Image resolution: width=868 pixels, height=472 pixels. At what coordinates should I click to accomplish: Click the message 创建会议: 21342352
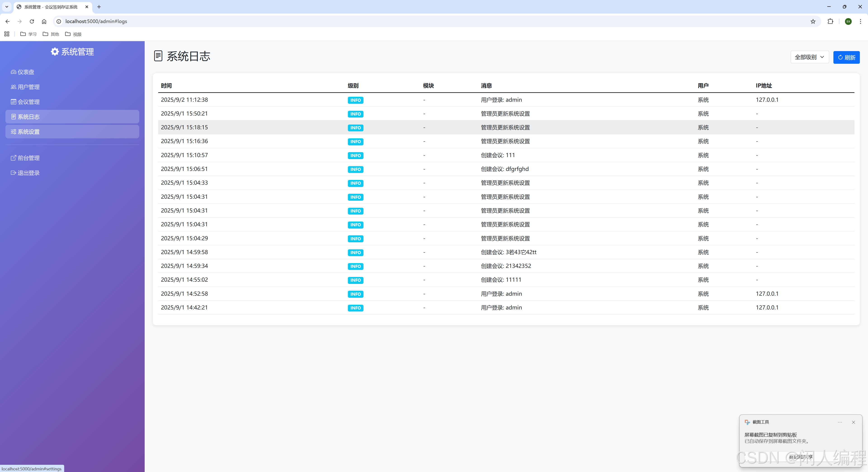[x=506, y=266]
